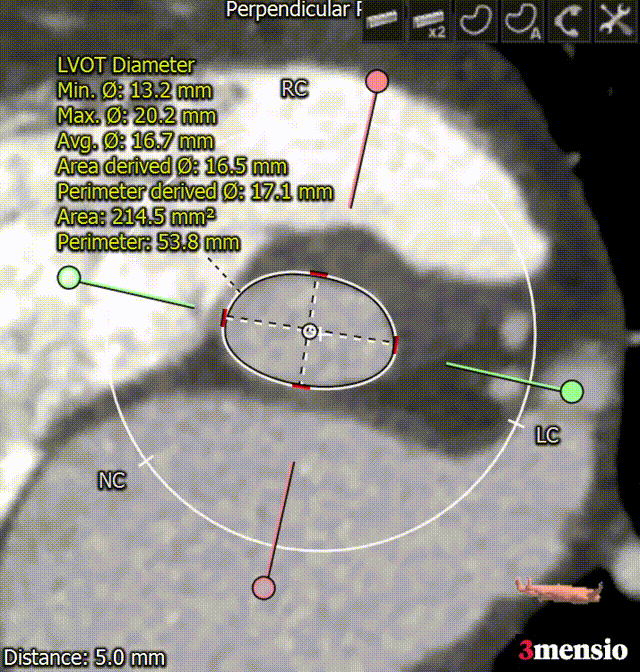Open the wrench and screwdriver settings tool
This screenshot has width=640, height=672.
coord(613,21)
